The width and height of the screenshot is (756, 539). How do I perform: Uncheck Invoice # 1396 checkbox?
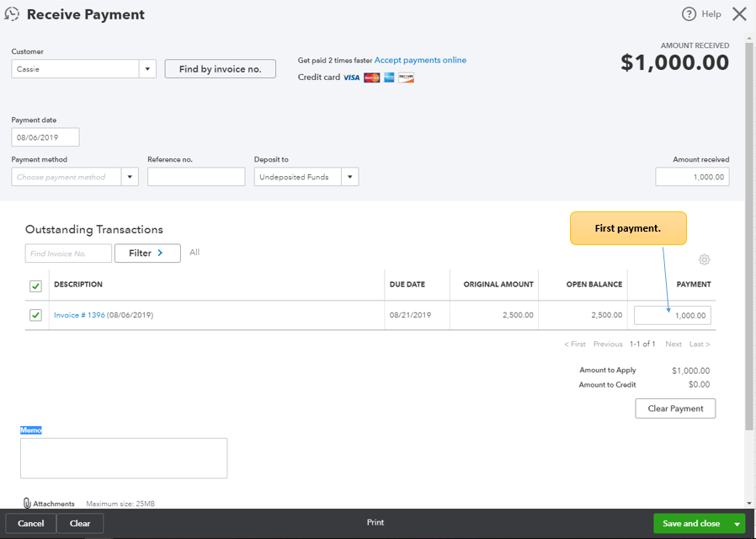[x=35, y=315]
